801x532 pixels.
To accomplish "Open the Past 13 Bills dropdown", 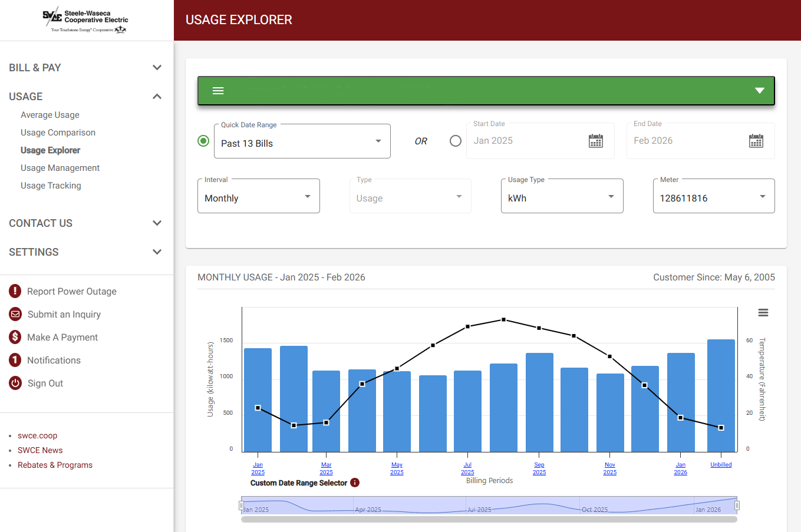I will point(302,141).
